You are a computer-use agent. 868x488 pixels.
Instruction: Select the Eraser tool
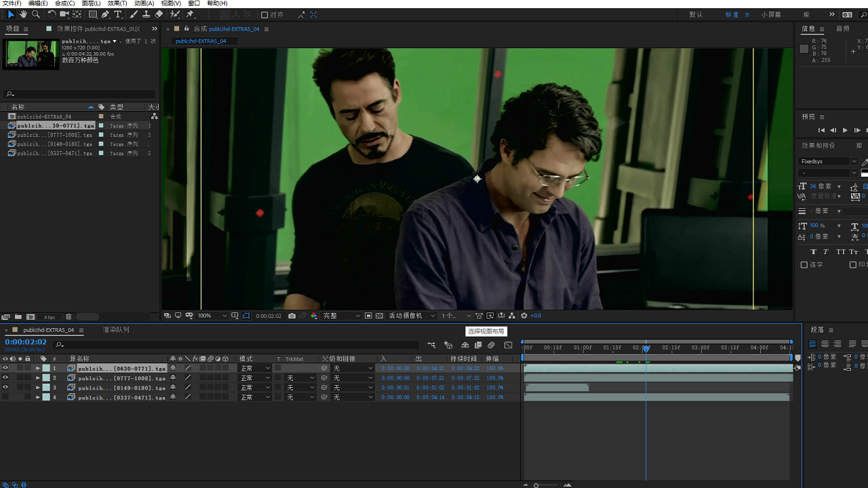click(159, 14)
